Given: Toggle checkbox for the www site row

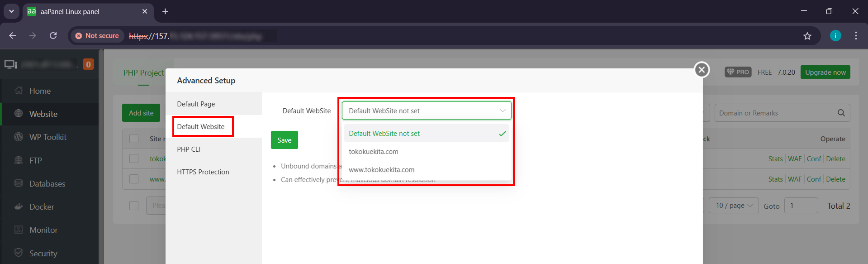Looking at the screenshot, I should (134, 179).
